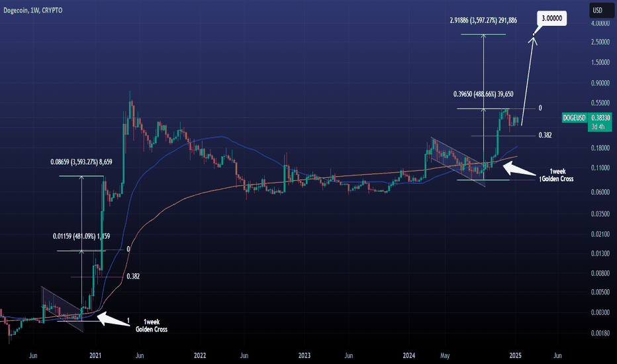Click the 2022 label on time axis

click(200, 355)
